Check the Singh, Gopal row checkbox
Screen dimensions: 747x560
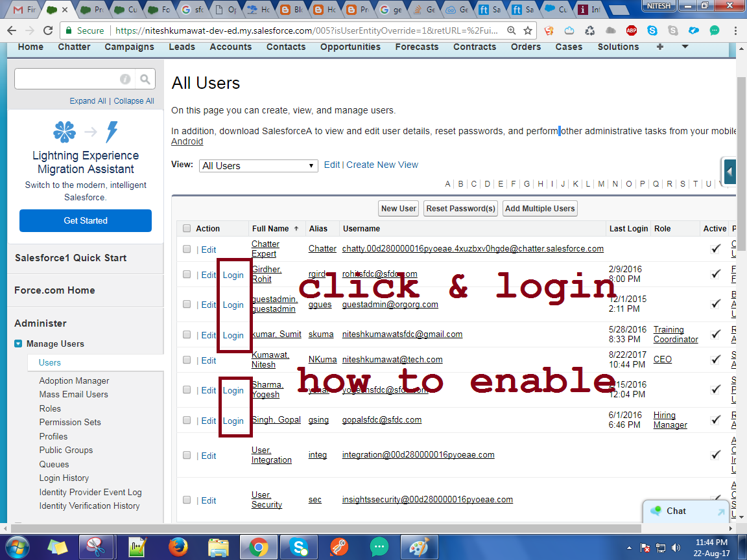click(x=187, y=420)
